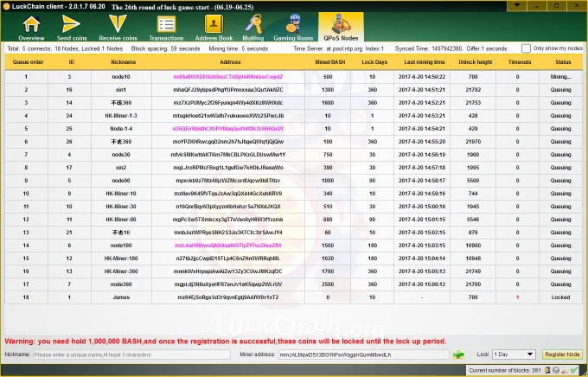Sort by Queue order column header

tap(29, 62)
